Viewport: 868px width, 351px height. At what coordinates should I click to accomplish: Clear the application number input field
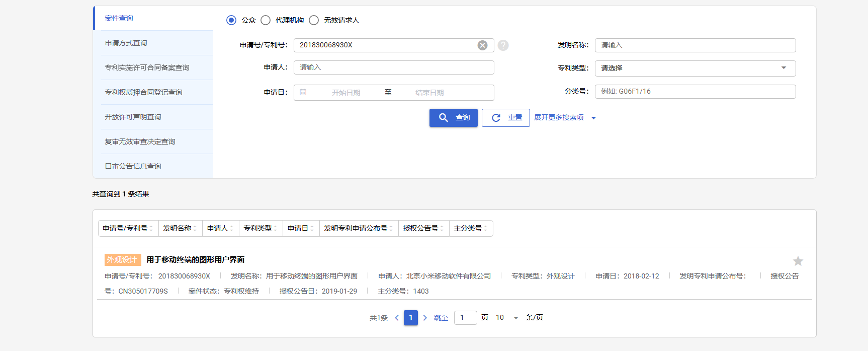point(482,45)
